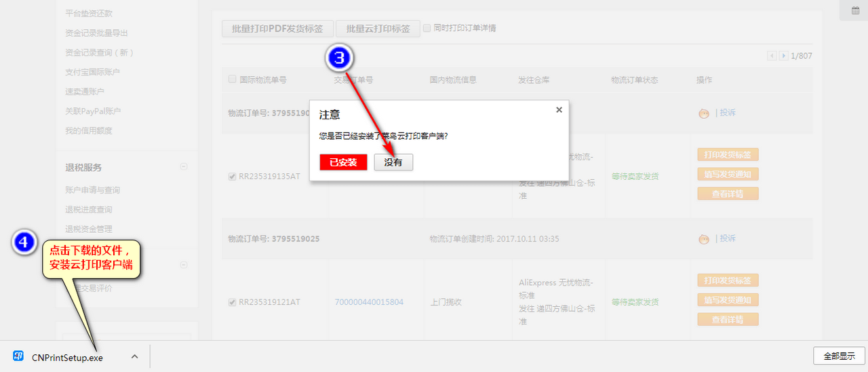Uncheck the RR235319121AT order checkbox
The image size is (868, 372).
pyautogui.click(x=233, y=302)
